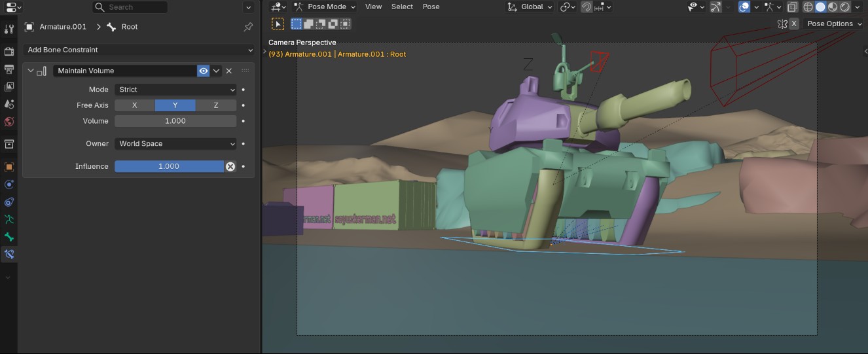This screenshot has width=868, height=354.
Task: Open Maintain Volume extra options dropdown
Action: 217,71
